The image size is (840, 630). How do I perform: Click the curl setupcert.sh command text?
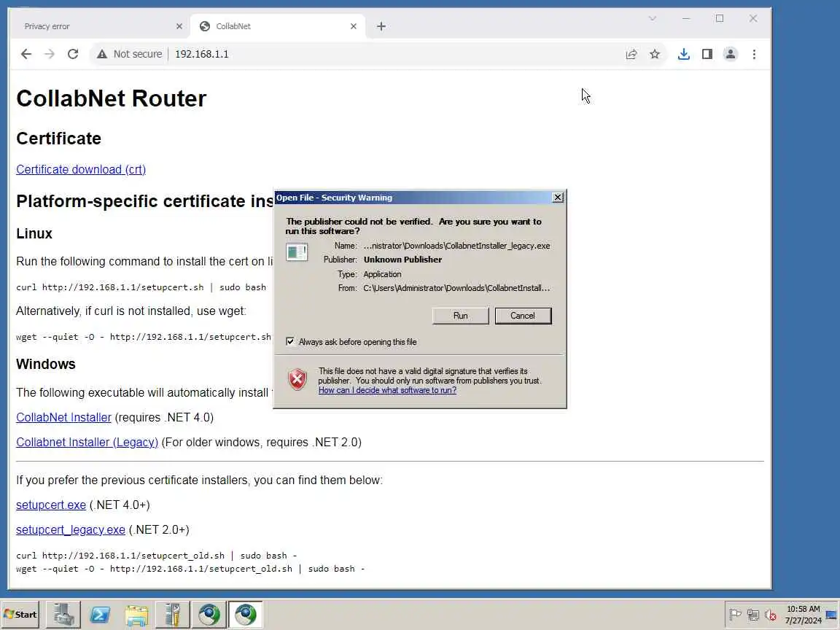pyautogui.click(x=141, y=287)
